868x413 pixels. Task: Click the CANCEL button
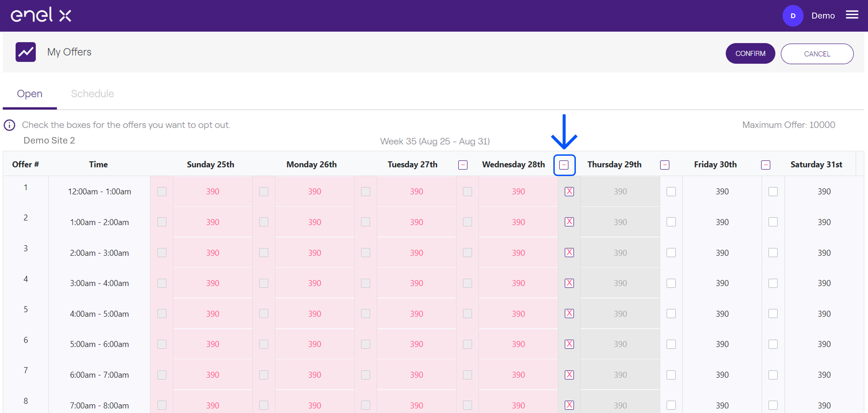click(x=817, y=54)
